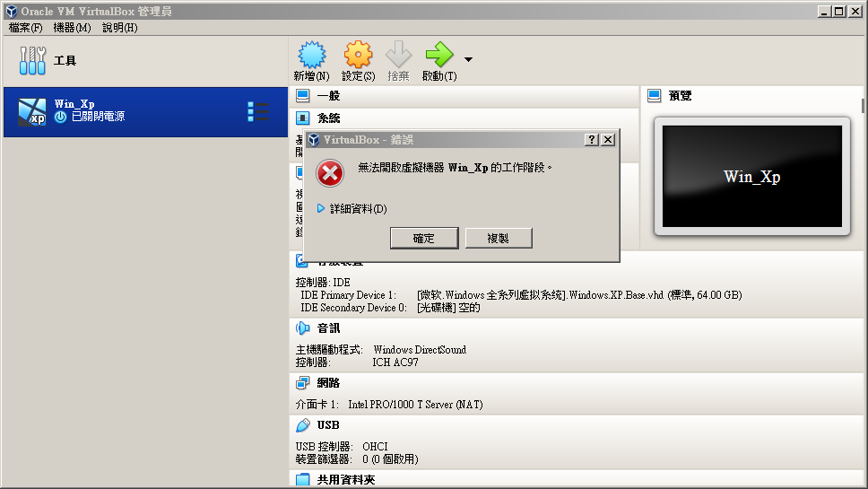Click the 一般 section header text
This screenshot has width=868, height=489.
[x=328, y=96]
